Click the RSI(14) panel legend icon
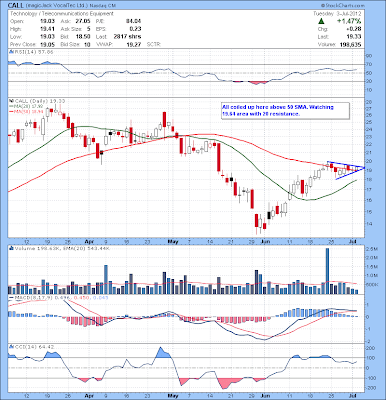 10,52
